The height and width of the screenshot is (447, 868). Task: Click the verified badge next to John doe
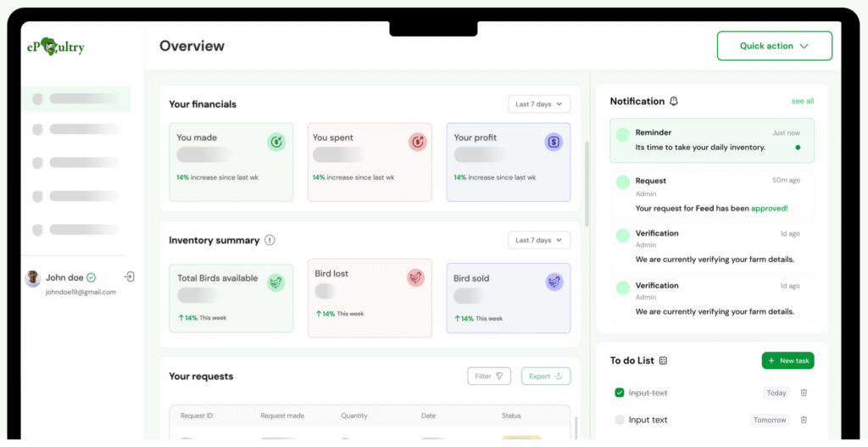92,277
